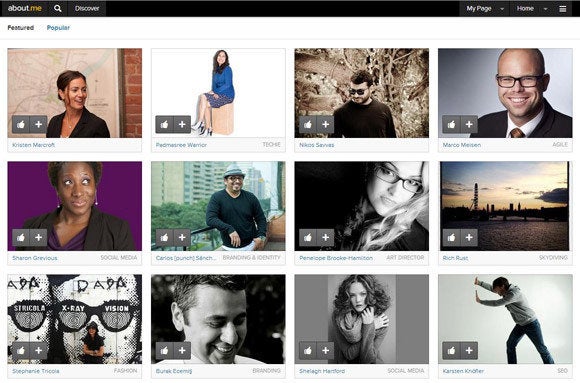Open Sharon Grevious name link
The image size is (580, 383).
pyautogui.click(x=35, y=258)
